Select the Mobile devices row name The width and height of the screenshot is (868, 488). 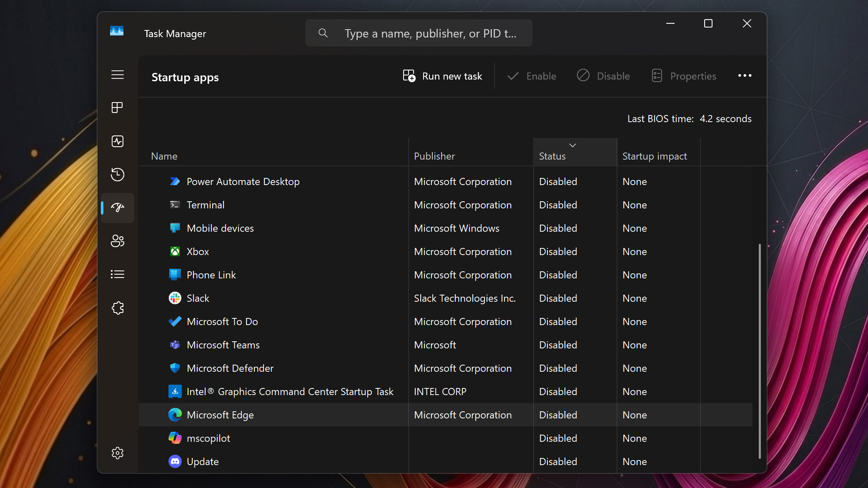point(220,228)
